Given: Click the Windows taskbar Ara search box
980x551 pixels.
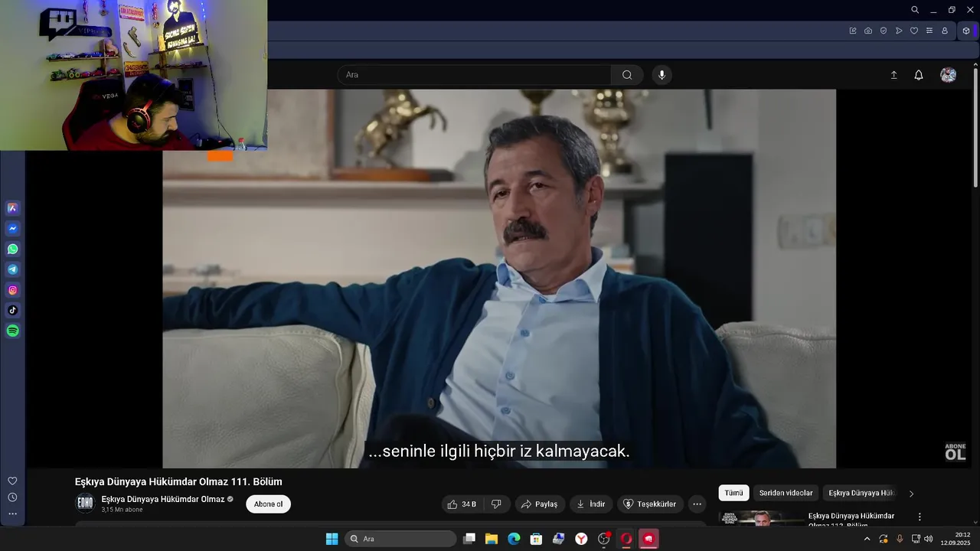Looking at the screenshot, I should [x=400, y=539].
